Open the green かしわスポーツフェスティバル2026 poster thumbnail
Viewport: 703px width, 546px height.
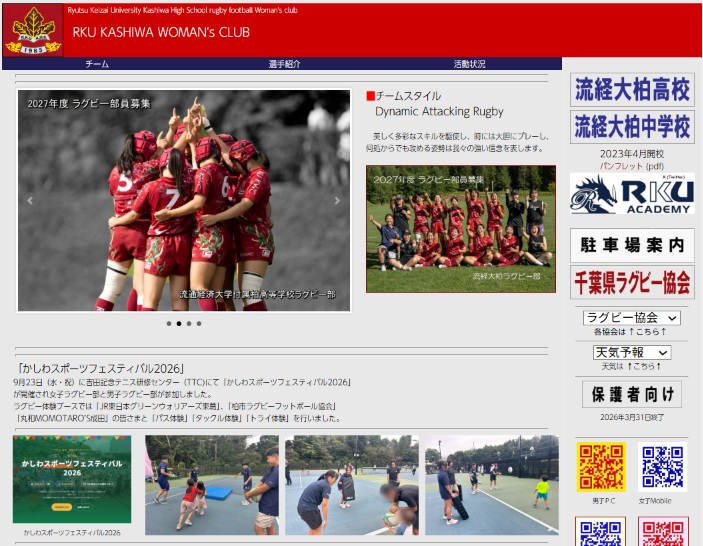pos(72,479)
